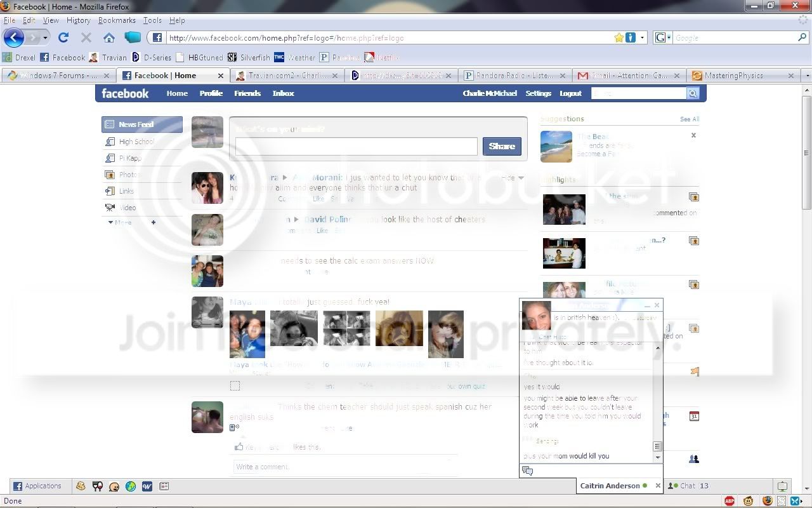
Task: Switch to the Gmail tab
Action: 630,75
